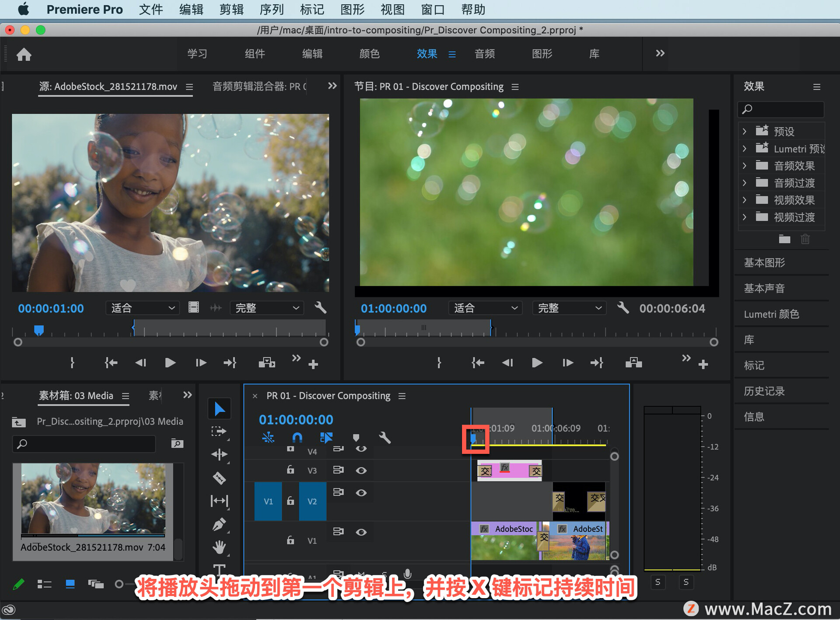840x620 pixels.
Task: Toggle V1 track visibility eye
Action: tap(361, 532)
